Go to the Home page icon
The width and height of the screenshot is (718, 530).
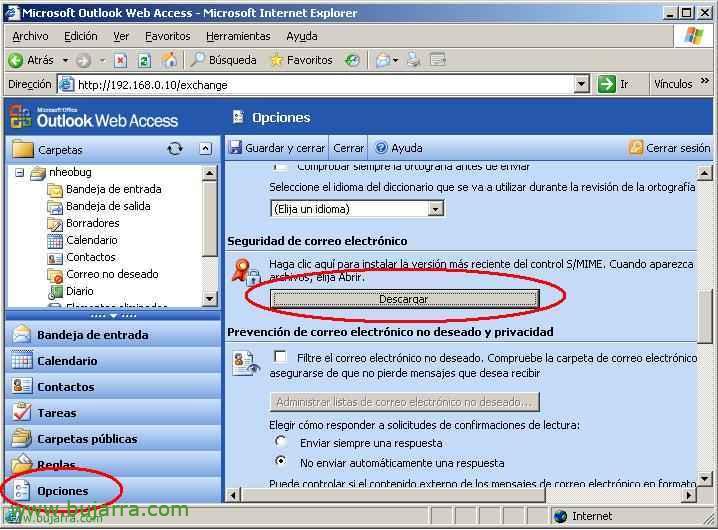click(x=169, y=60)
